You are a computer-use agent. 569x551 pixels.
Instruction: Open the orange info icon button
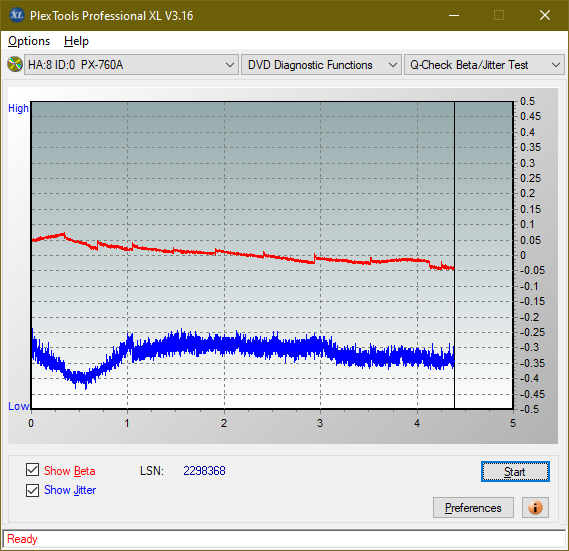coord(535,507)
